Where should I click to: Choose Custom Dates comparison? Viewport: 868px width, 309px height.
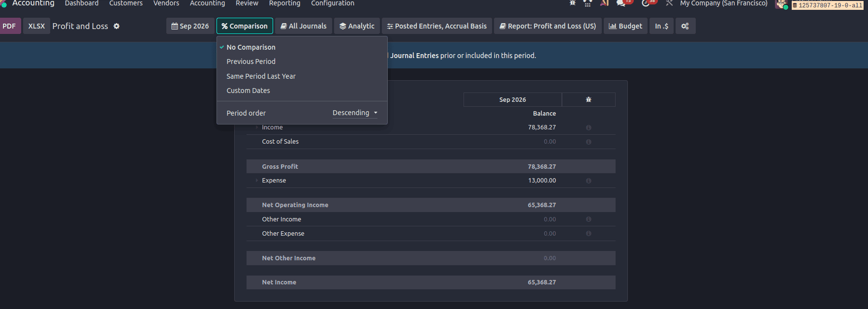tap(302, 91)
